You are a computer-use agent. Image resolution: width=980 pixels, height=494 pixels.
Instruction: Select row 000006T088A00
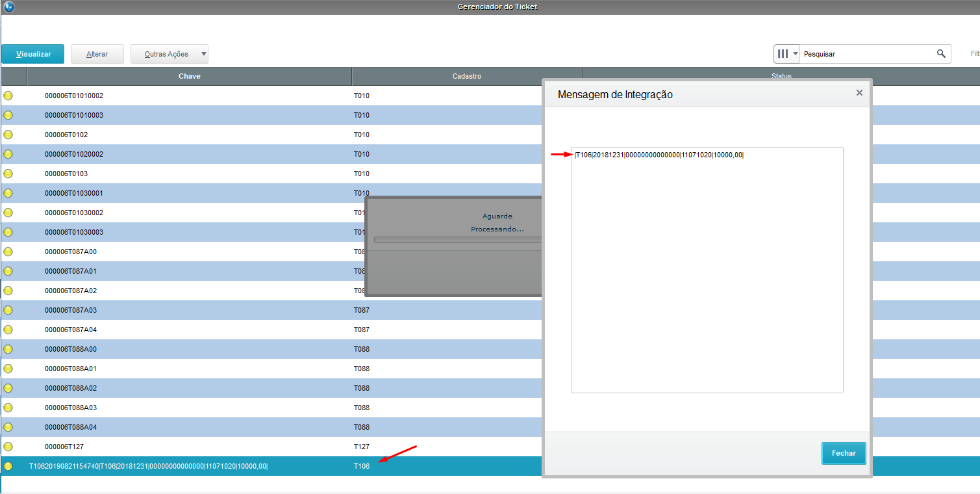[x=71, y=349]
